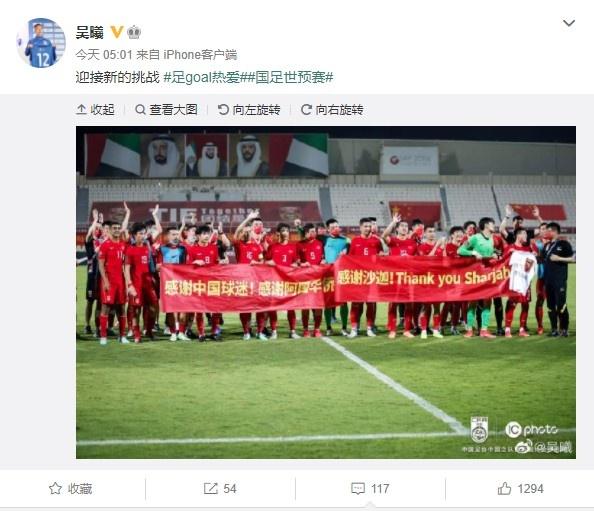
Task: Click the counterclockwise rotate arrow icon
Action: [223, 110]
